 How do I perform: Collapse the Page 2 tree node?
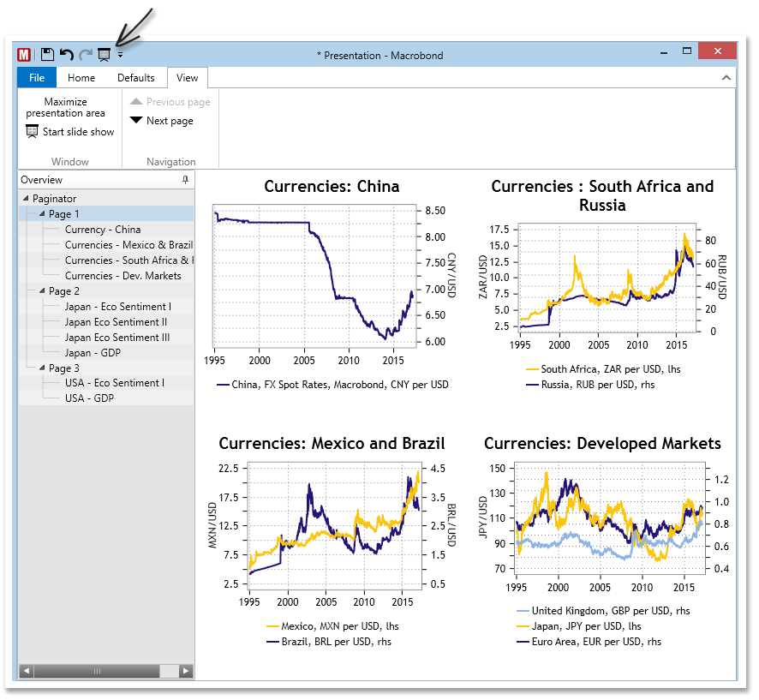42,291
